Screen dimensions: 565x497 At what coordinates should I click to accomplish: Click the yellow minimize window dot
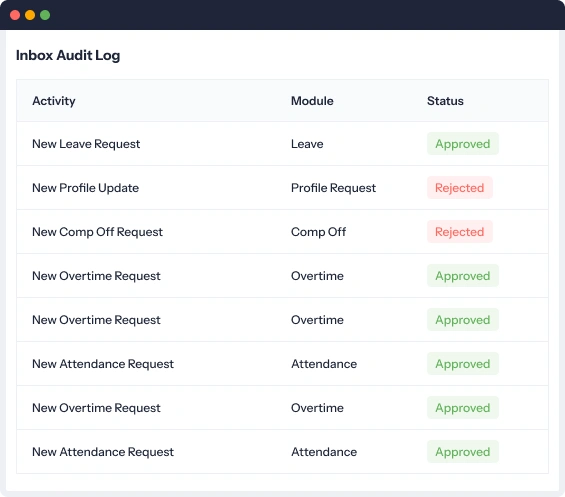click(x=30, y=15)
